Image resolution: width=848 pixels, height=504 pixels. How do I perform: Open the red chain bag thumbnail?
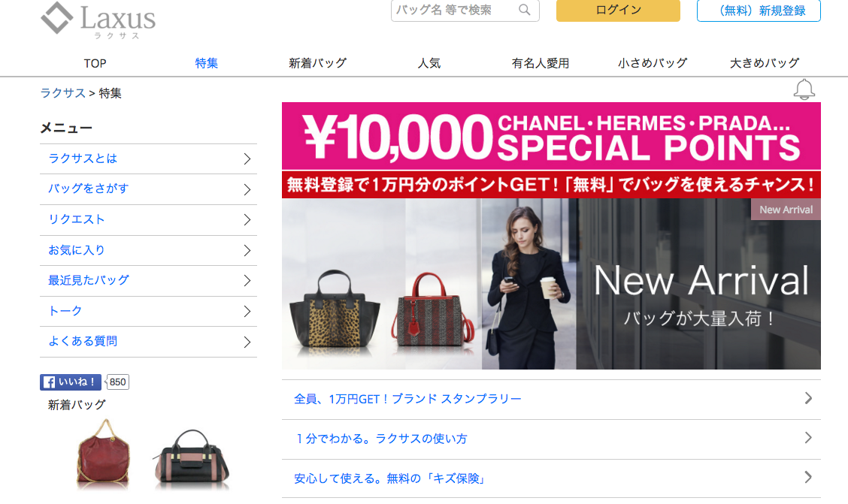[103, 454]
